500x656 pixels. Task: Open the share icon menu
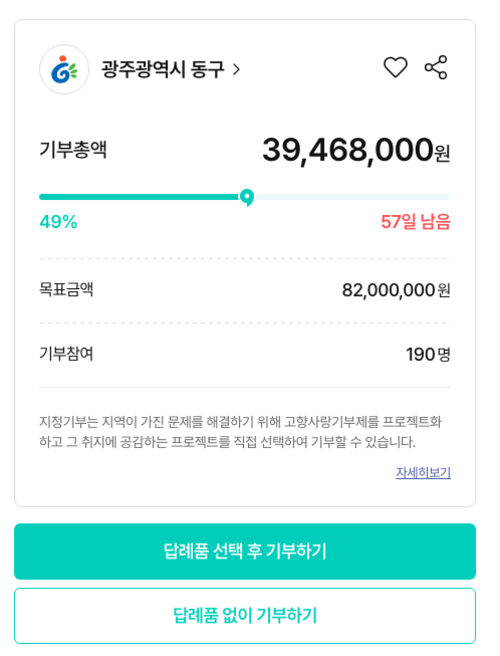click(x=436, y=67)
